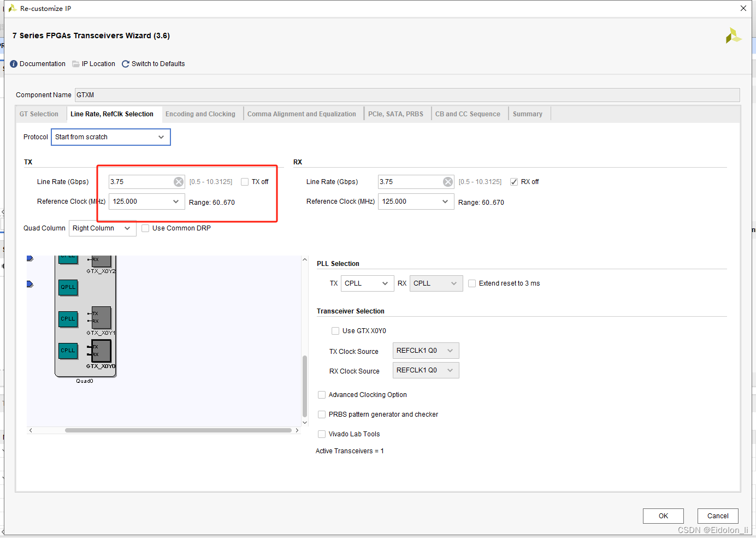Click the diagram scroll down arrow
The width and height of the screenshot is (756, 539).
[x=305, y=423]
